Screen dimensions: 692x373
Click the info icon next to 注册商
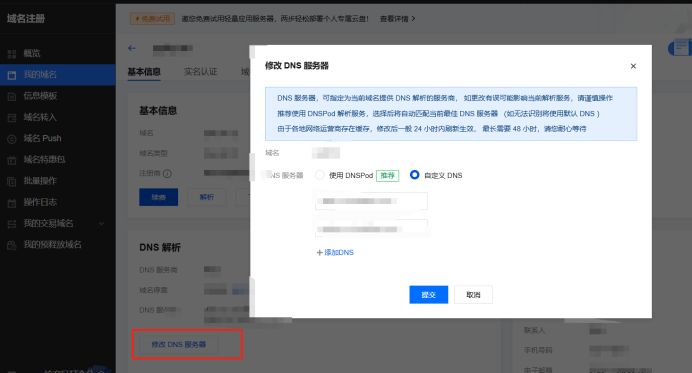tap(167, 173)
